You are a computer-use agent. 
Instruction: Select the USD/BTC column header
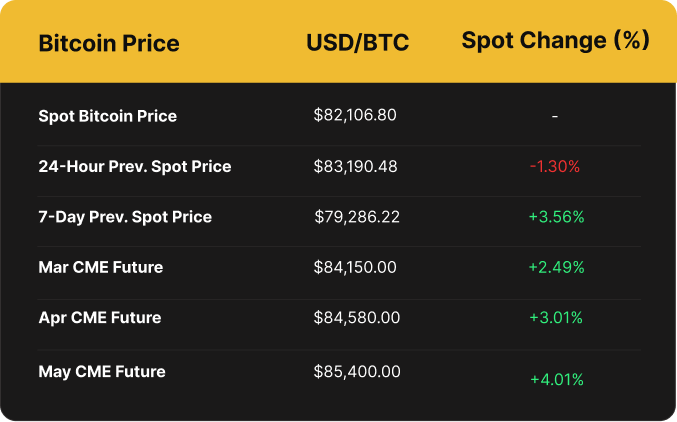[357, 43]
